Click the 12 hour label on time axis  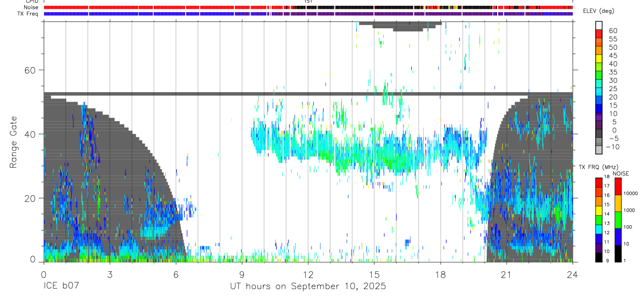(308, 273)
